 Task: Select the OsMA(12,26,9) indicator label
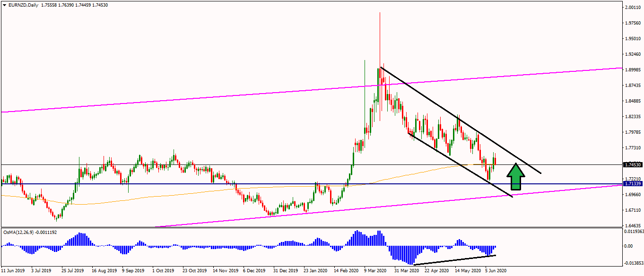click(x=18, y=232)
